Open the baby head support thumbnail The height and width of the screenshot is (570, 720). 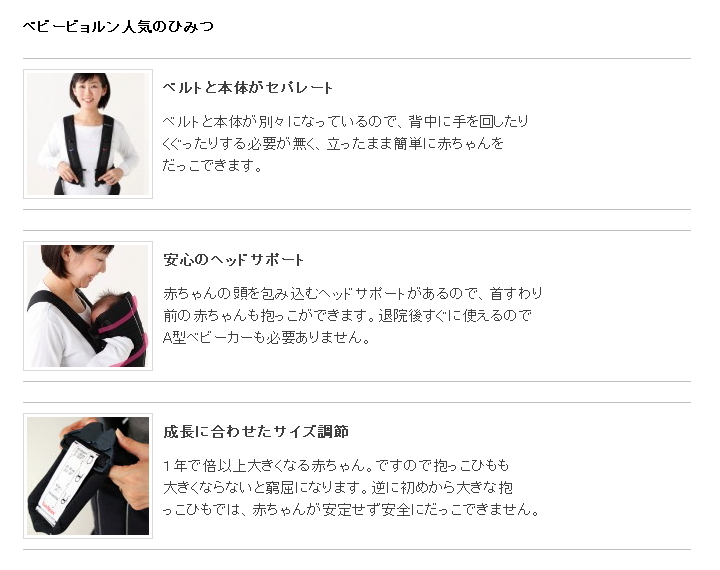88,306
